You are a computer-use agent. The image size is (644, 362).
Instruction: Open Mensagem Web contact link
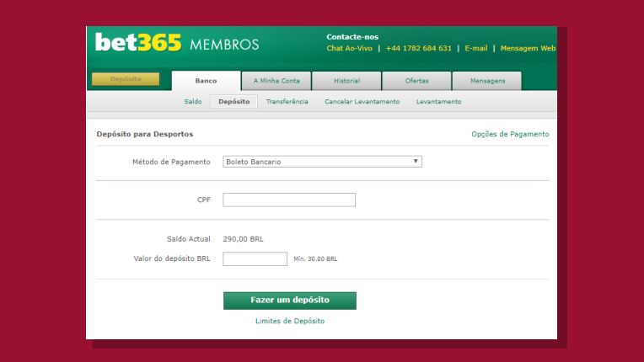point(528,48)
